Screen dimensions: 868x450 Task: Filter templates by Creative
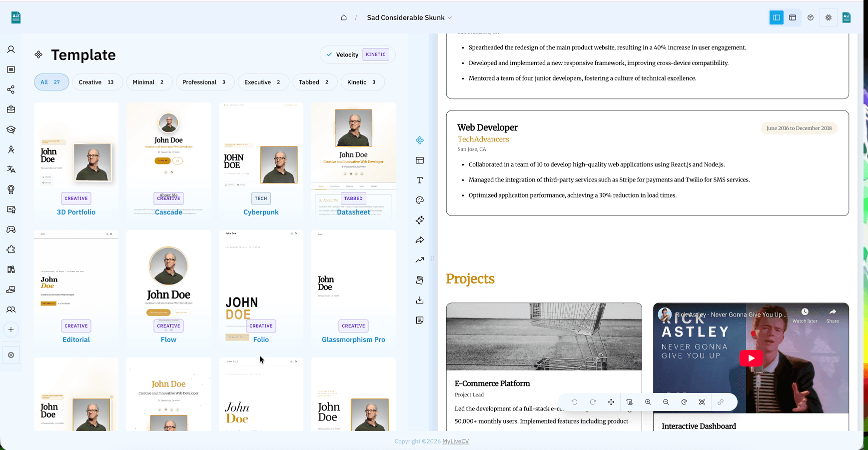coord(97,82)
